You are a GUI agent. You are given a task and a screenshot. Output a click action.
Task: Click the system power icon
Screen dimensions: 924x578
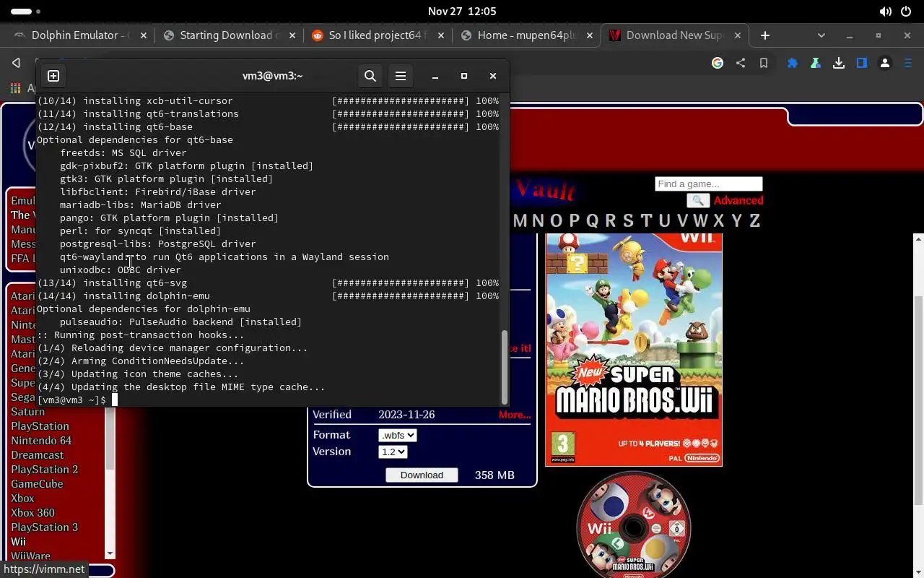click(x=906, y=12)
